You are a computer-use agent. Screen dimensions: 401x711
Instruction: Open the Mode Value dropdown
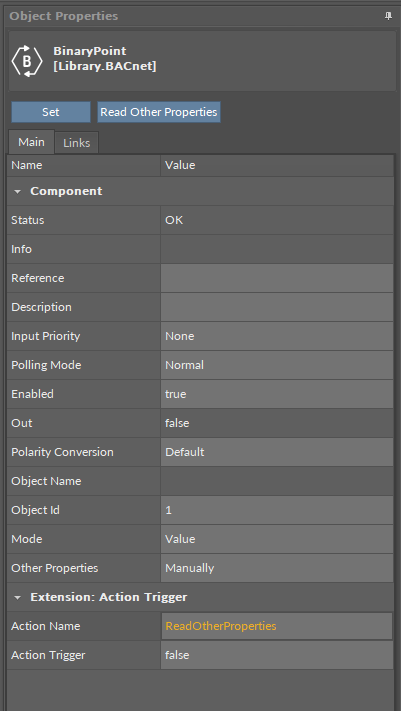[277, 539]
